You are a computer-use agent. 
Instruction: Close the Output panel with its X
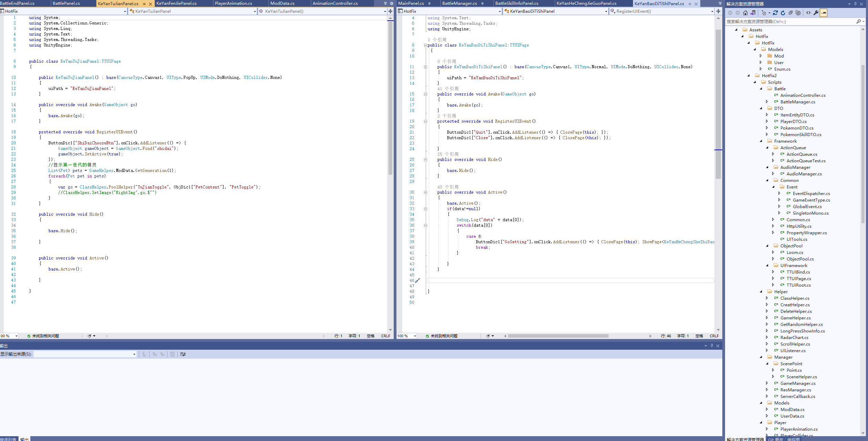point(718,346)
